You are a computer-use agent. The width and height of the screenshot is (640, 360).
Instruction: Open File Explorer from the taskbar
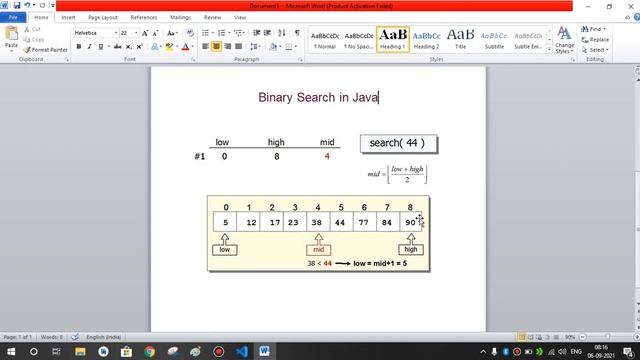coord(80,351)
